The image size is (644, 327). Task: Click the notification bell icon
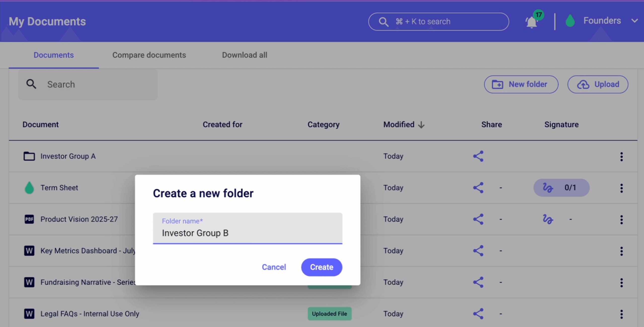point(531,22)
